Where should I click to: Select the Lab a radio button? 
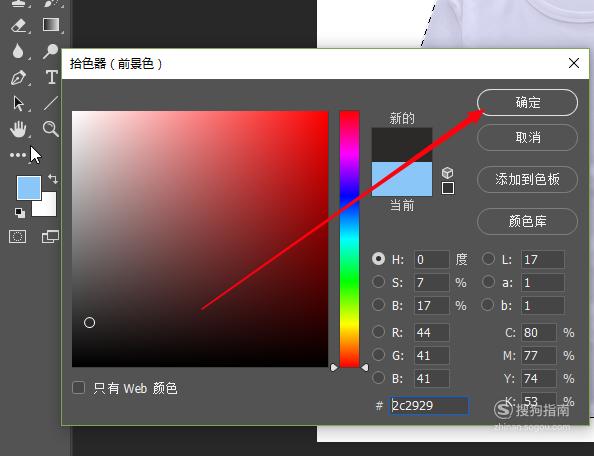point(488,281)
